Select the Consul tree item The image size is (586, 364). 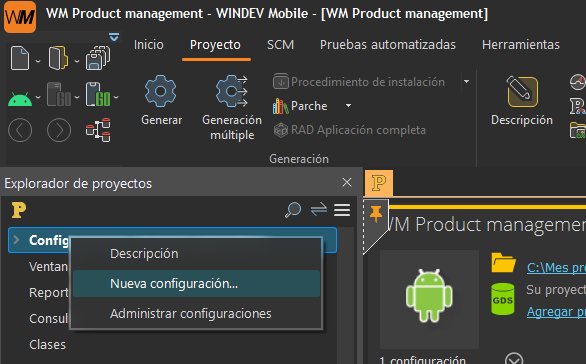(x=49, y=319)
